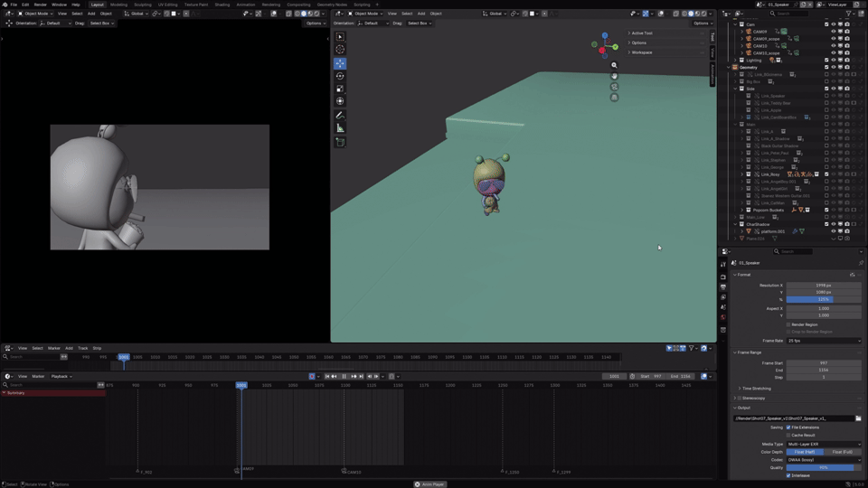
Task: Toggle the Cache Result checkbox
Action: tap(788, 435)
